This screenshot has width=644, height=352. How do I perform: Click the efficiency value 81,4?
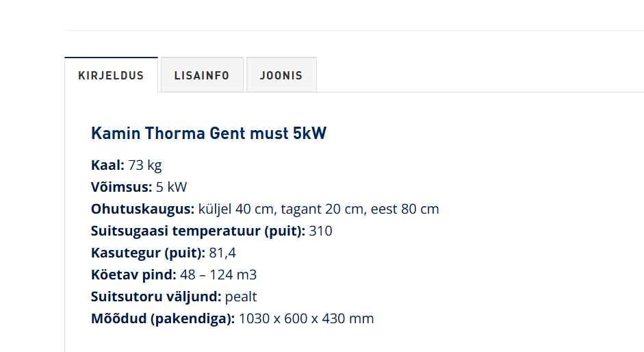click(x=222, y=253)
